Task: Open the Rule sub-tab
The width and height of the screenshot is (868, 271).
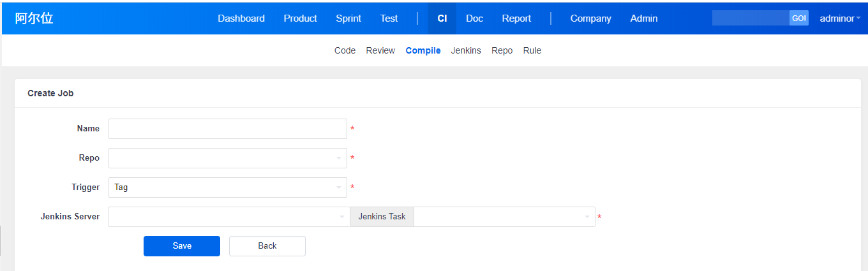Action: [x=532, y=50]
